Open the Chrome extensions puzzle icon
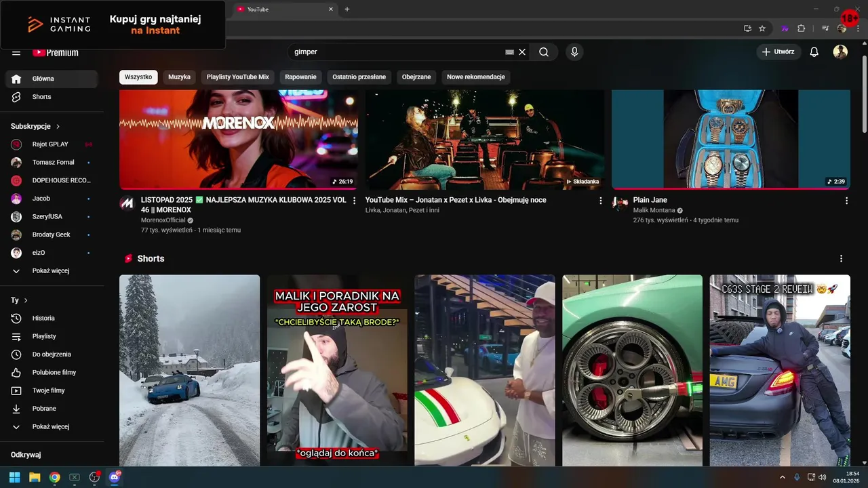Screen dimensions: 868x488 pyautogui.click(x=801, y=28)
